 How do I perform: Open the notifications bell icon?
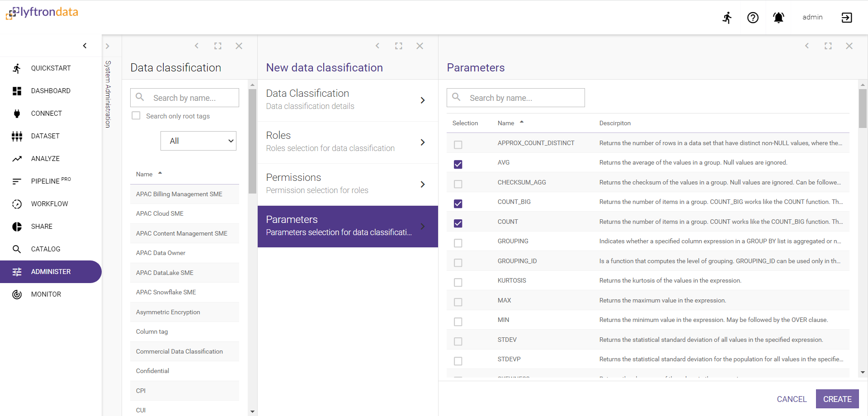778,18
